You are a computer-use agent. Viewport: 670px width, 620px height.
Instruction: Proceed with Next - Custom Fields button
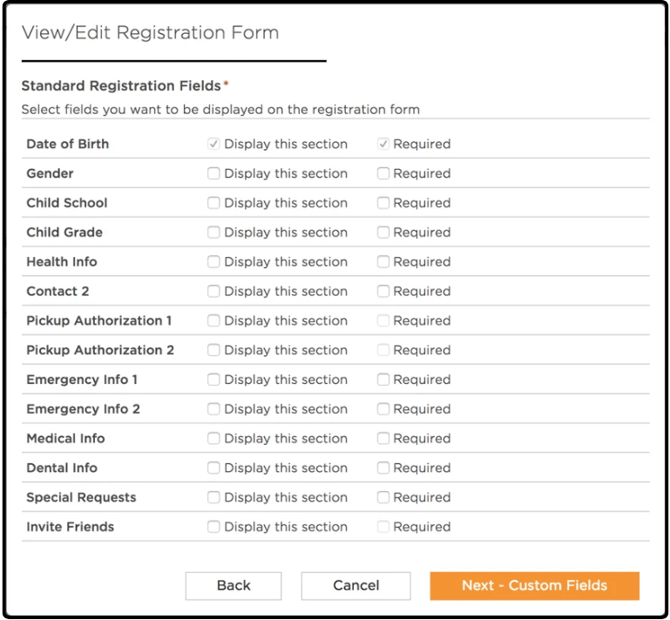point(535,586)
